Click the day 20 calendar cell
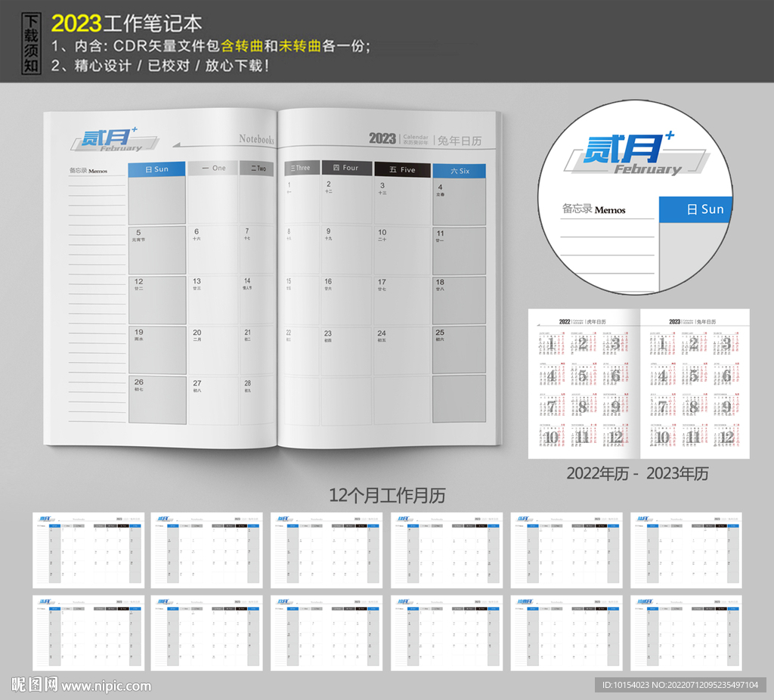The image size is (774, 700). click(x=213, y=350)
